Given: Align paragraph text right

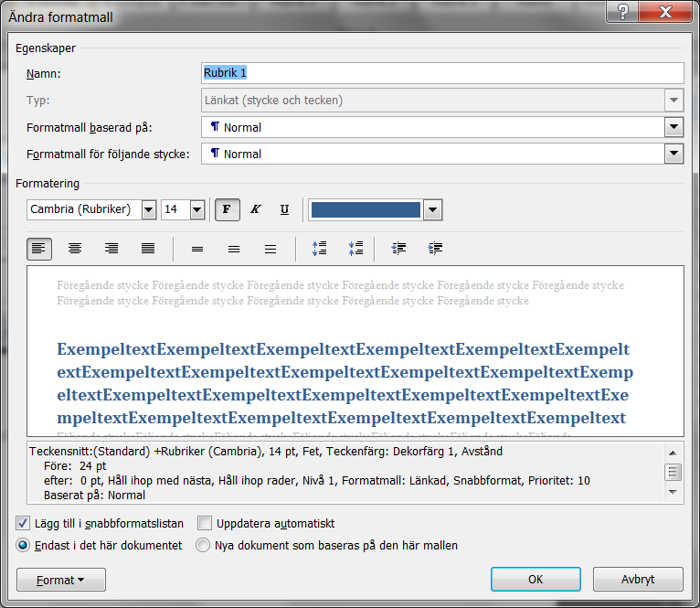Looking at the screenshot, I should pyautogui.click(x=111, y=249).
